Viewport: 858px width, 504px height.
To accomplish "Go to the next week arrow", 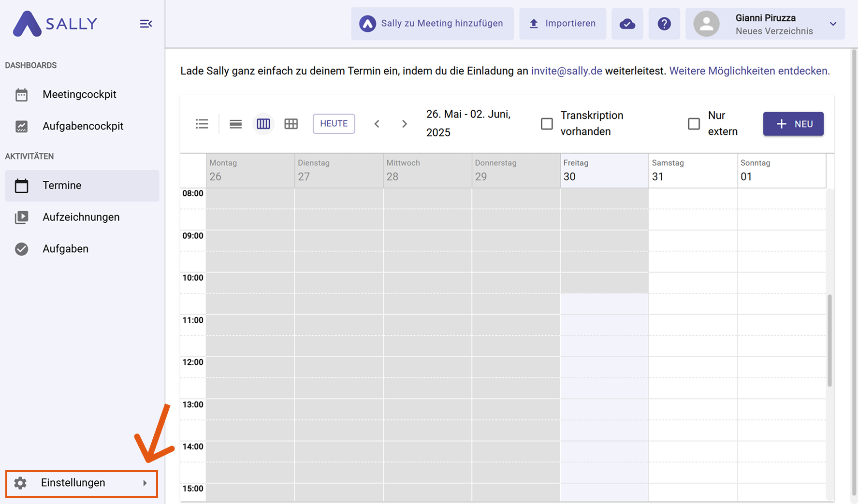I will (405, 124).
